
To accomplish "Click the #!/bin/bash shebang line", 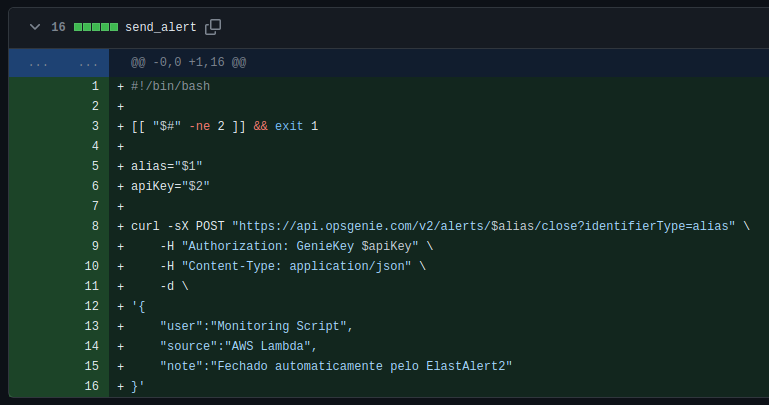I will click(171, 86).
